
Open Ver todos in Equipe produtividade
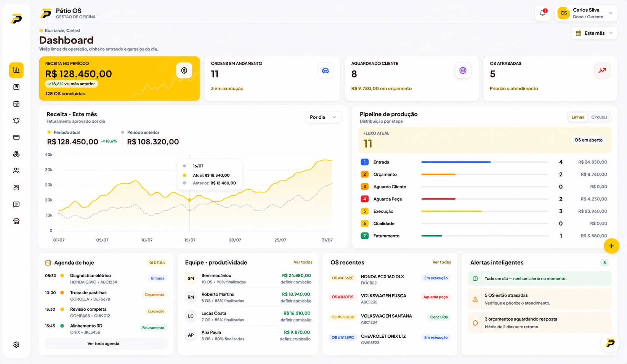coord(303,262)
